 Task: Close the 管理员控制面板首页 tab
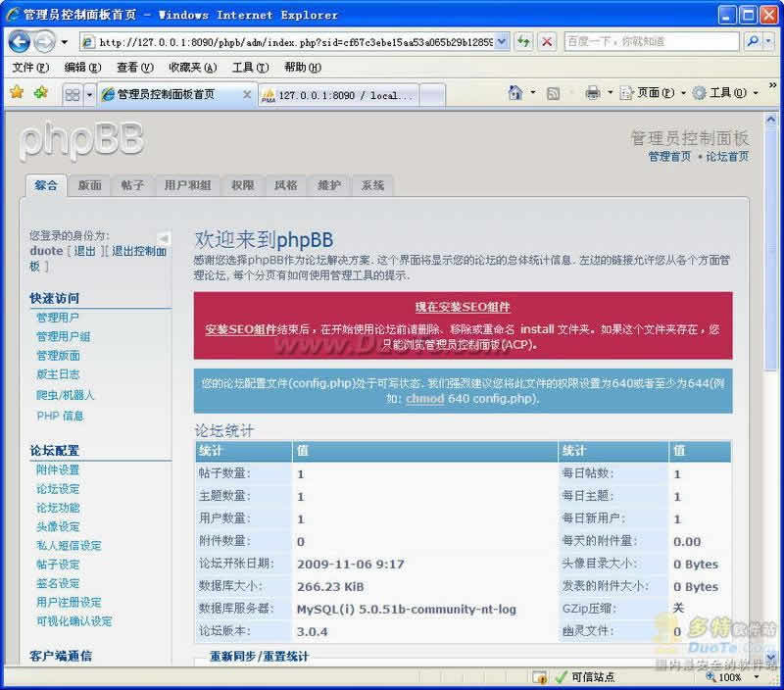click(x=247, y=94)
